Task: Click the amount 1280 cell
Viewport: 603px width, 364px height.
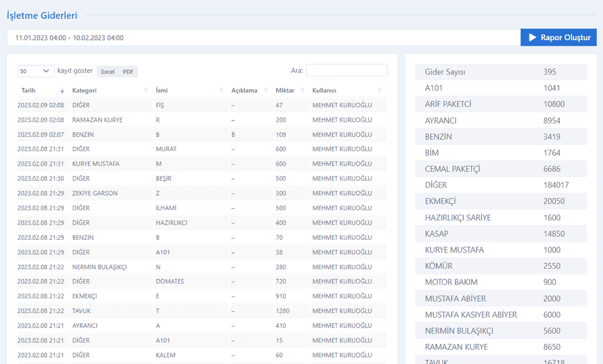Action: click(x=290, y=311)
